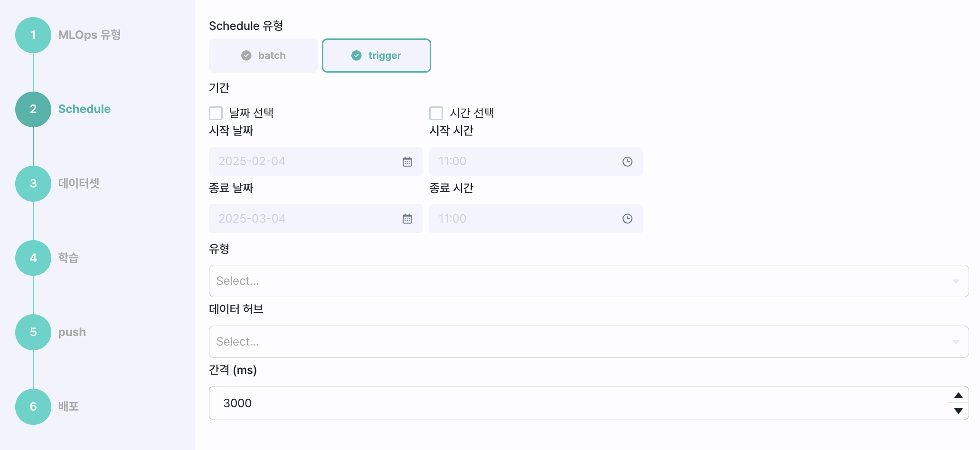This screenshot has width=980, height=450.
Task: Click the start time clock icon
Action: pyautogui.click(x=627, y=162)
